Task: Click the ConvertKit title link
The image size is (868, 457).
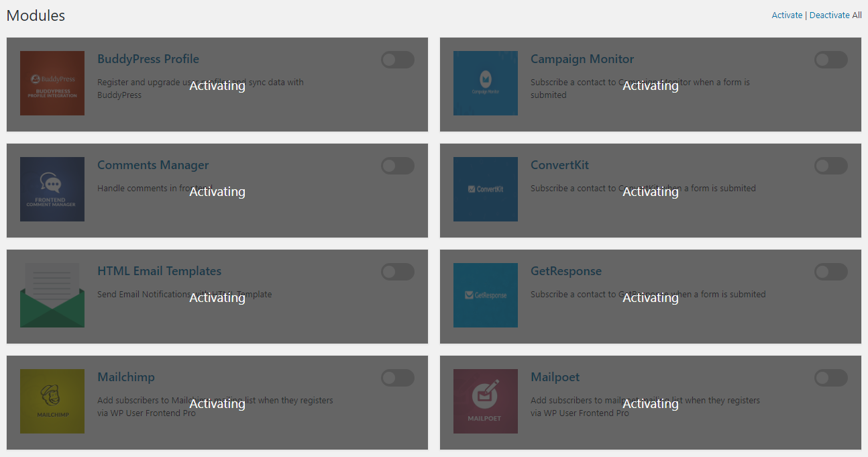Action: coord(559,165)
